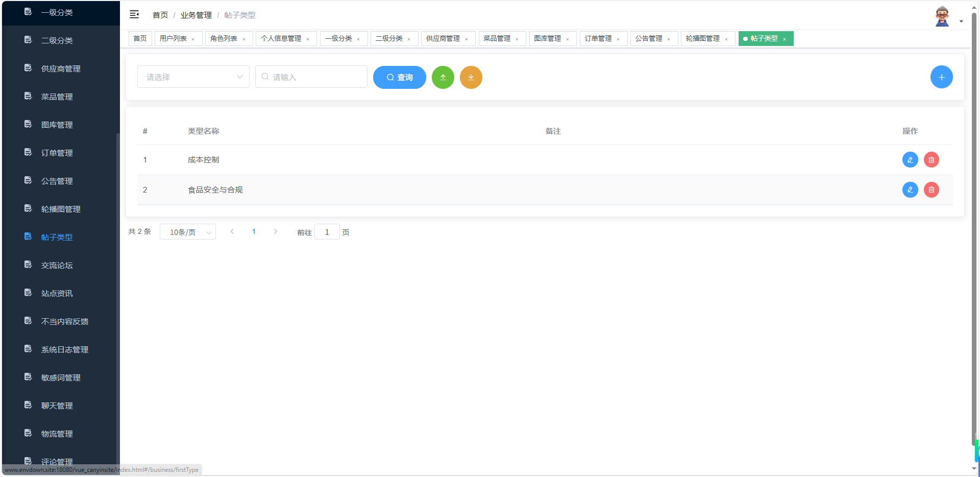
Task: Click the green upload icon
Action: (x=443, y=77)
